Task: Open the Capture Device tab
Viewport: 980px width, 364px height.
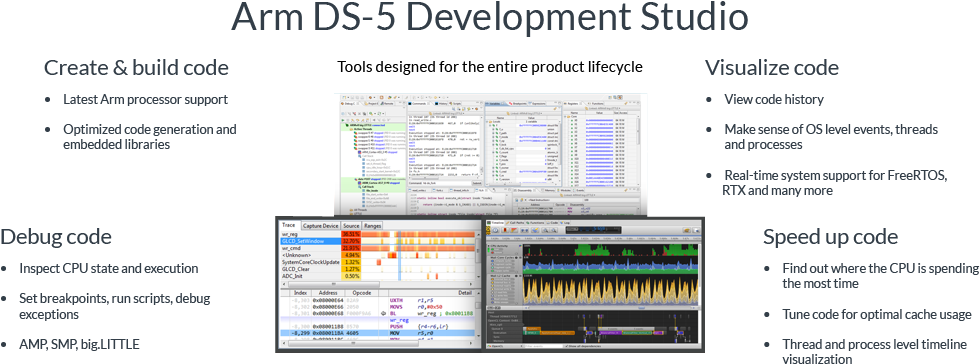Action: coord(321,226)
